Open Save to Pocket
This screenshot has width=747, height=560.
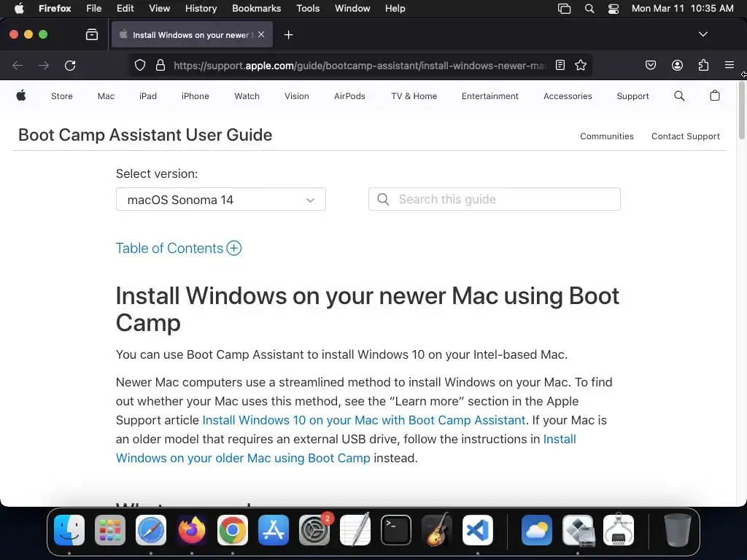pos(651,65)
